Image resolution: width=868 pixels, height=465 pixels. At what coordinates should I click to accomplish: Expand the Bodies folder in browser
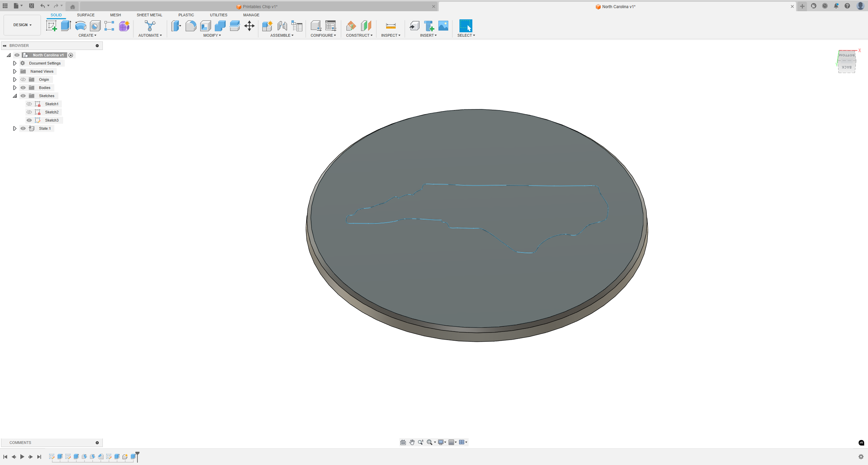tap(14, 87)
